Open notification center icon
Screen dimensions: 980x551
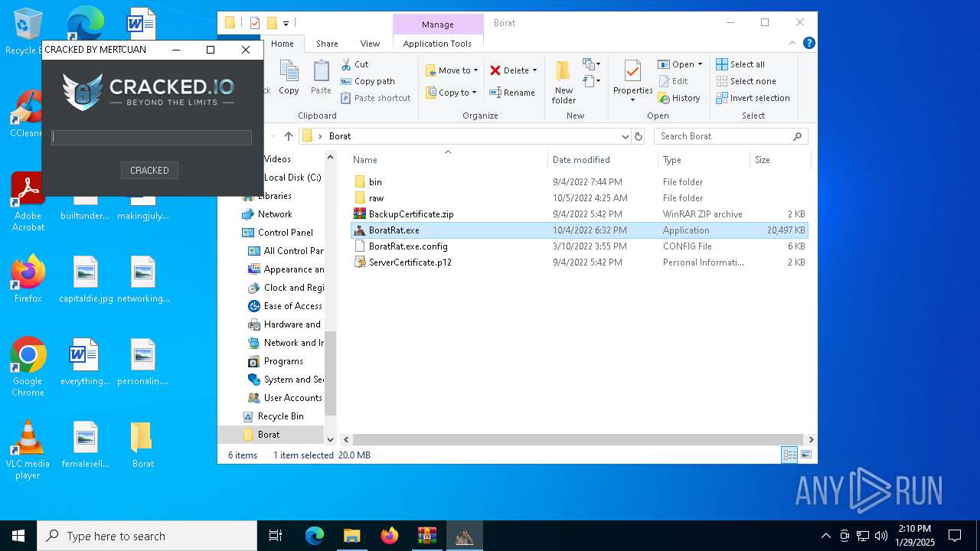(x=955, y=536)
